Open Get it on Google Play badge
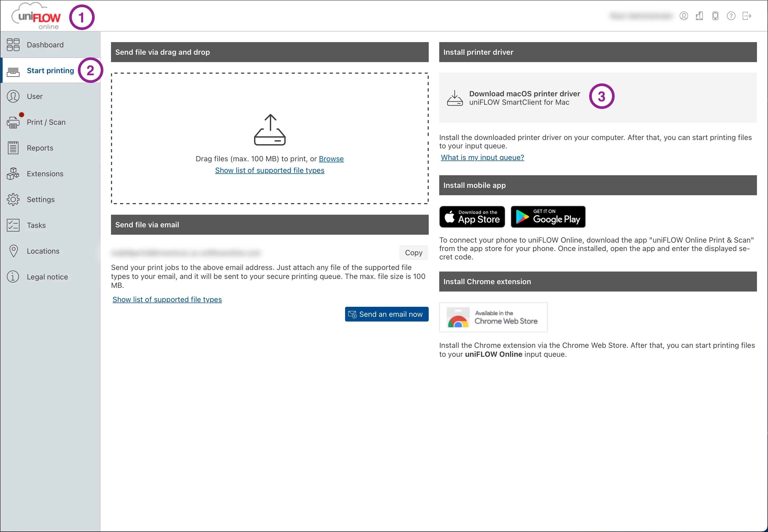This screenshot has height=532, width=768. [548, 217]
